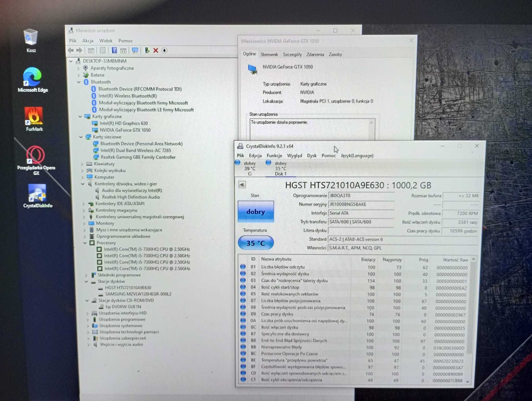The width and height of the screenshot is (532, 401).
Task: Open the Kosz recycle bin desktop icon
Action: coord(31,41)
